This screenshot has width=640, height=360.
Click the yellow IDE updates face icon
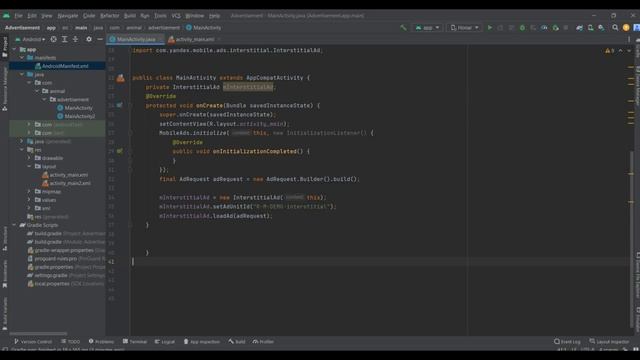[x=626, y=28]
